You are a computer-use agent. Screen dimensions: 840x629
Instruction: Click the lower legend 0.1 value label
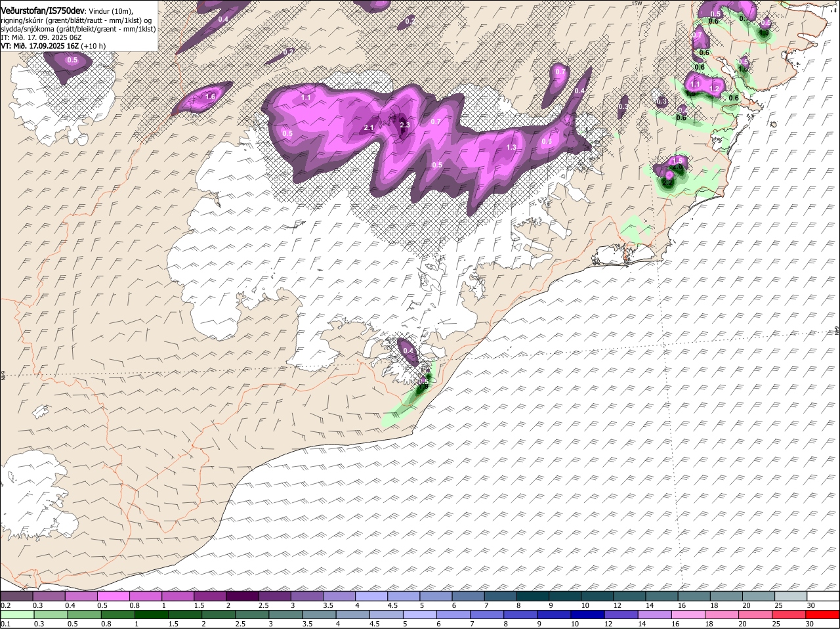pyautogui.click(x=5, y=624)
